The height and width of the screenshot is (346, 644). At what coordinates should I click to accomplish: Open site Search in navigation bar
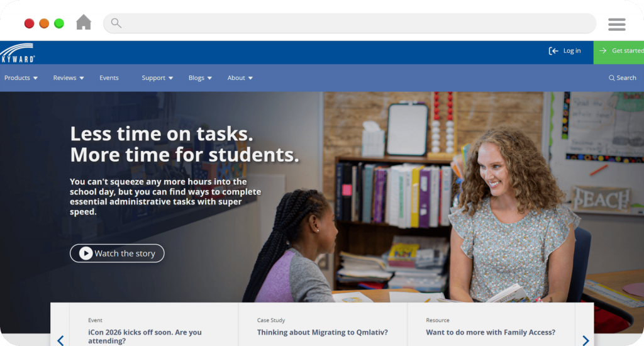[x=622, y=77]
